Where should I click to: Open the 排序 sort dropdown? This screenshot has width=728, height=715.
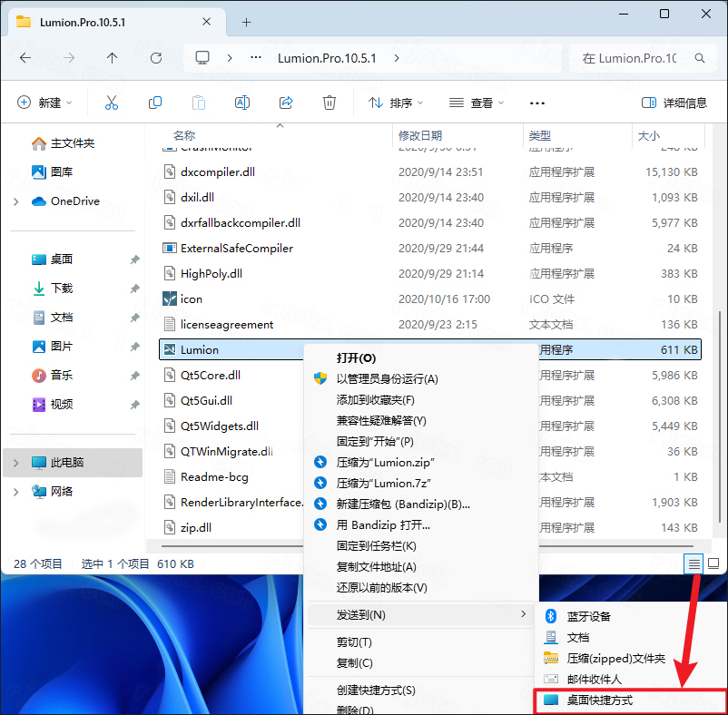396,103
